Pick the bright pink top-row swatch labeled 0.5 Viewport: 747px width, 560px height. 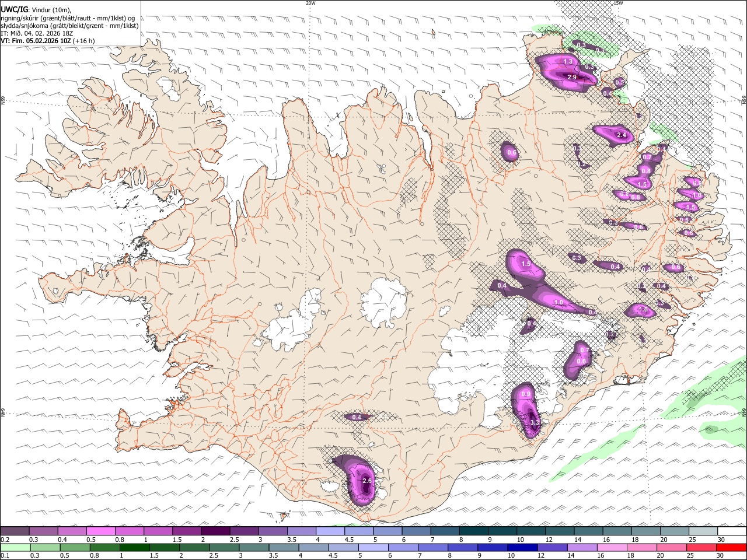[x=100, y=531]
